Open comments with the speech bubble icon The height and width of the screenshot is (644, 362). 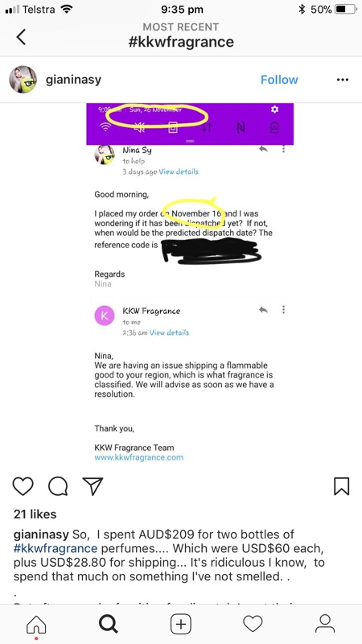pos(58,486)
